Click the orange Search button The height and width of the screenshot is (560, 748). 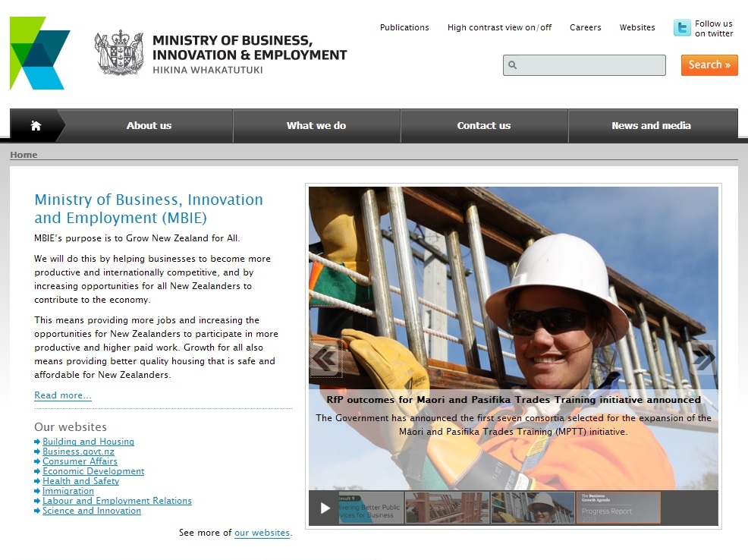709,64
